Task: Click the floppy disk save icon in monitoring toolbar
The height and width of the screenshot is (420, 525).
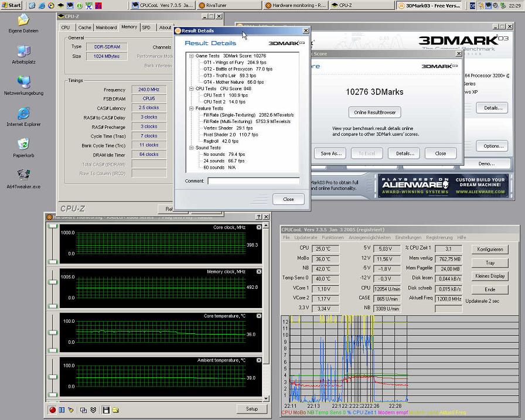Action: tap(106, 410)
